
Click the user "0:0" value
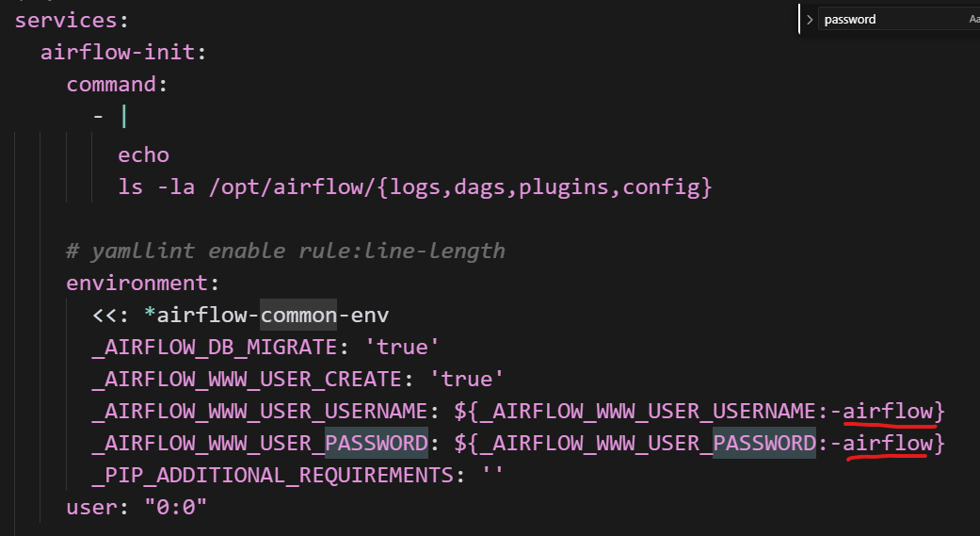pos(175,507)
